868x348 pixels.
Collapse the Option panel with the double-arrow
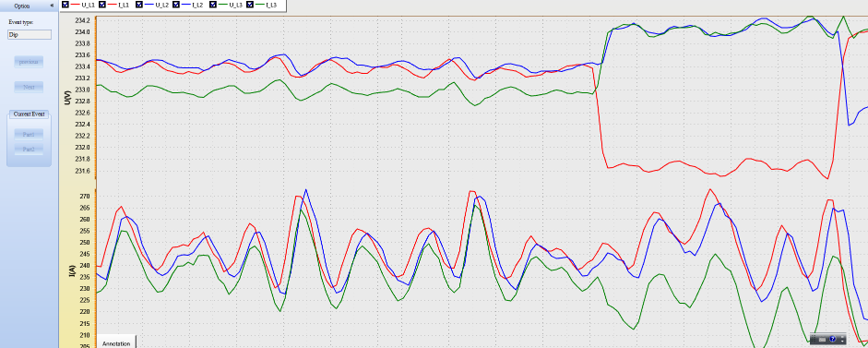click(52, 5)
